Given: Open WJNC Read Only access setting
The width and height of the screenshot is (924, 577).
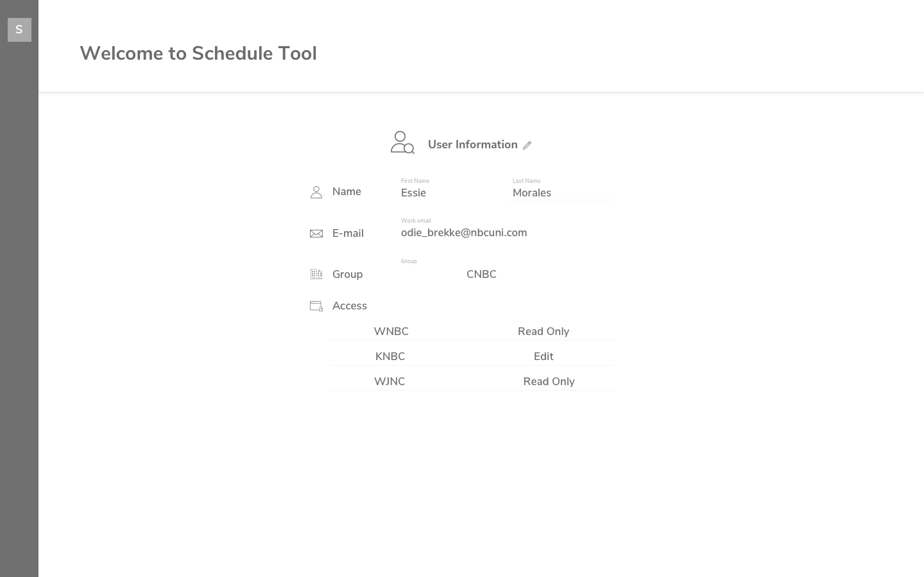Looking at the screenshot, I should tap(549, 381).
